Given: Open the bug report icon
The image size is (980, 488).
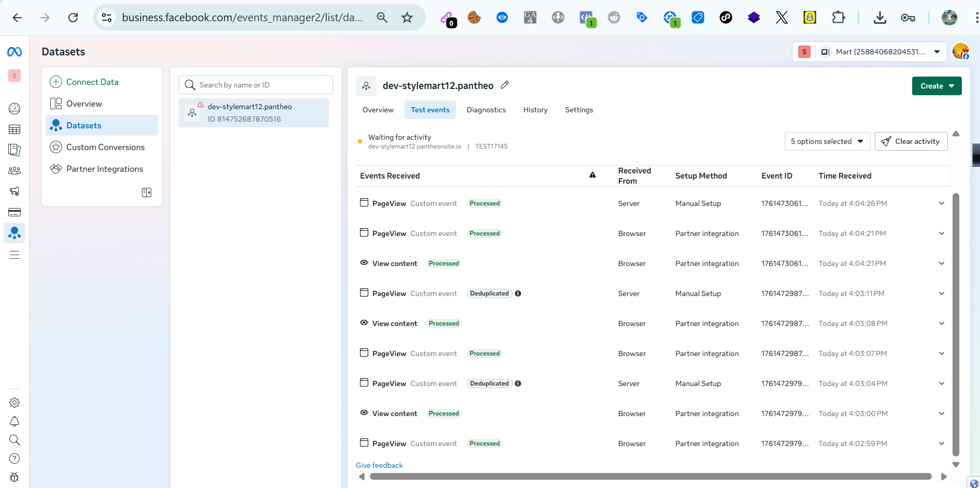Looking at the screenshot, I should point(15,477).
